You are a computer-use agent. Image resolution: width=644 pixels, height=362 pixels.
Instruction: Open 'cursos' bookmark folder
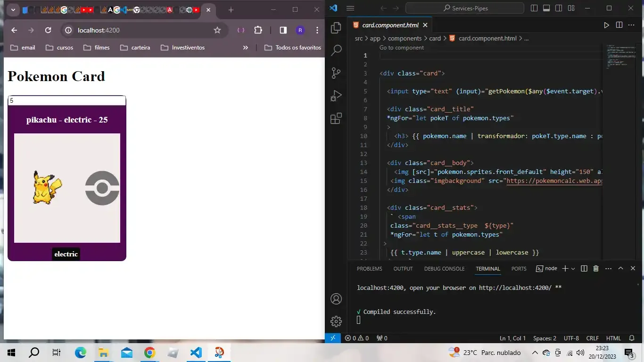59,48
